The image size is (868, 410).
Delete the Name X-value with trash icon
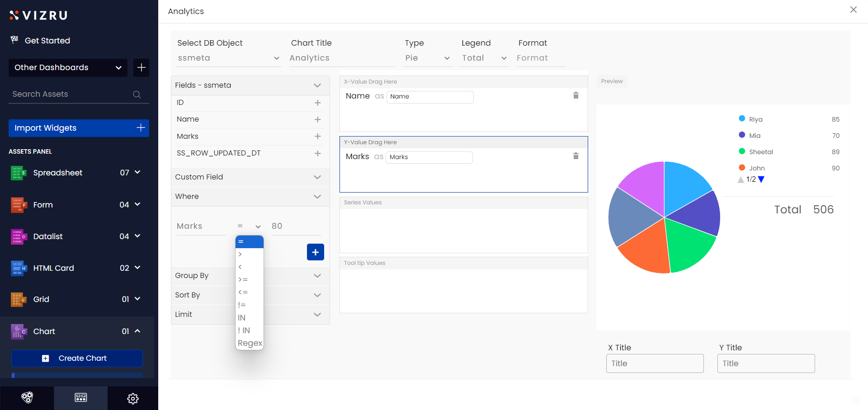pyautogui.click(x=576, y=95)
